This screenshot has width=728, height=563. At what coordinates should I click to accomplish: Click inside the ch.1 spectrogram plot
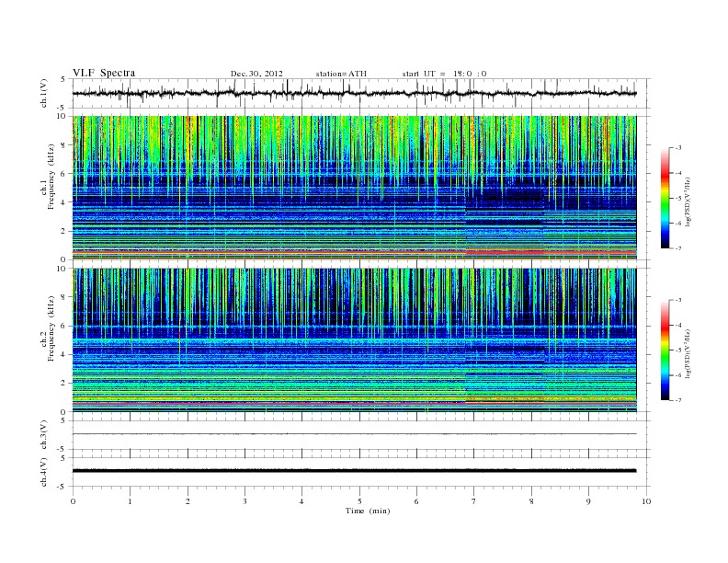tap(354, 188)
